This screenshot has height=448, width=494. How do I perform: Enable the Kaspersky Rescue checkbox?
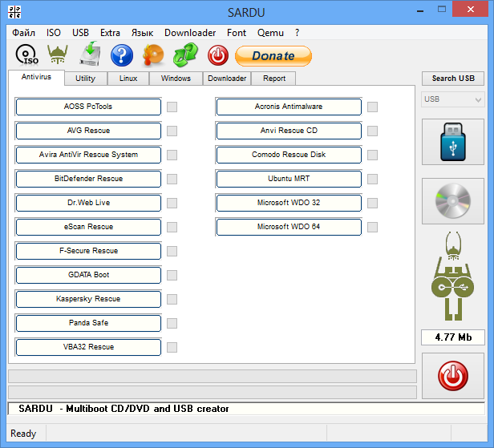tap(172, 299)
